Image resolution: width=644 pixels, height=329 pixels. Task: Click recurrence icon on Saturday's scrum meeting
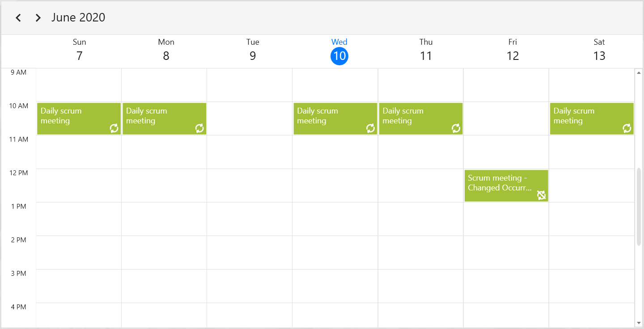(x=627, y=129)
